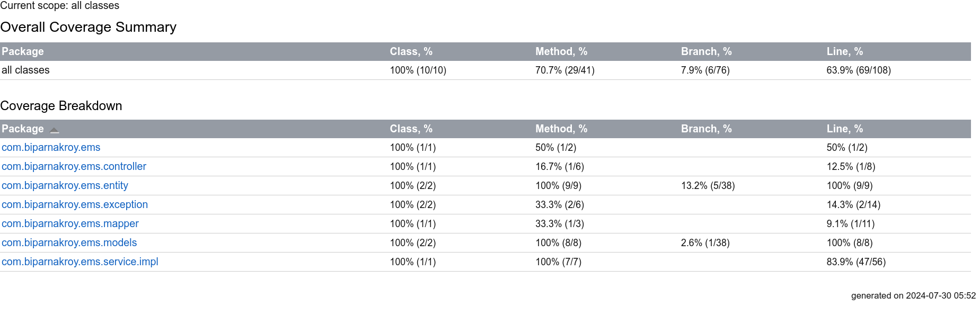Select the 13.2% (5/38) branch coverage cell
Screen dimensions: 980x324
[708, 186]
